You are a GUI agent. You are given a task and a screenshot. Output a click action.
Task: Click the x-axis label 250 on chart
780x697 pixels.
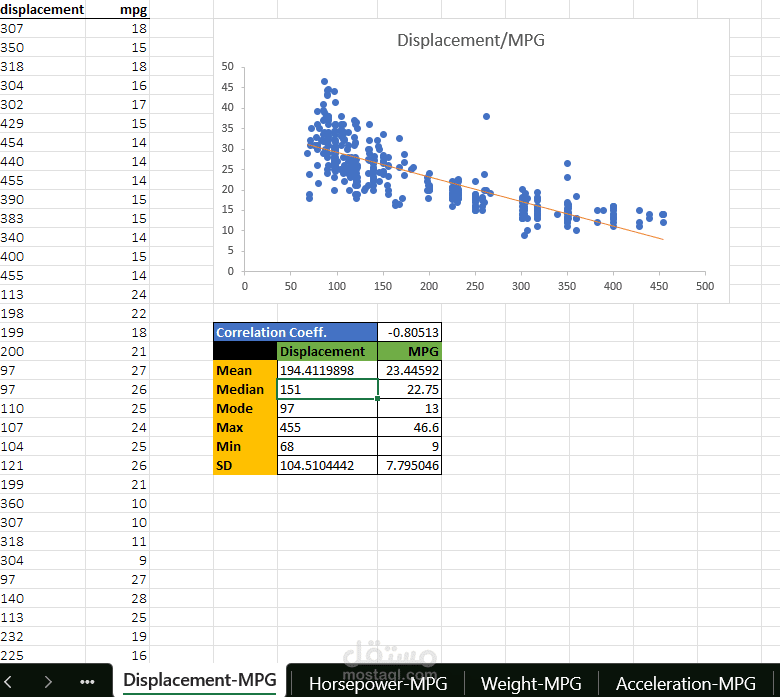pyautogui.click(x=475, y=286)
